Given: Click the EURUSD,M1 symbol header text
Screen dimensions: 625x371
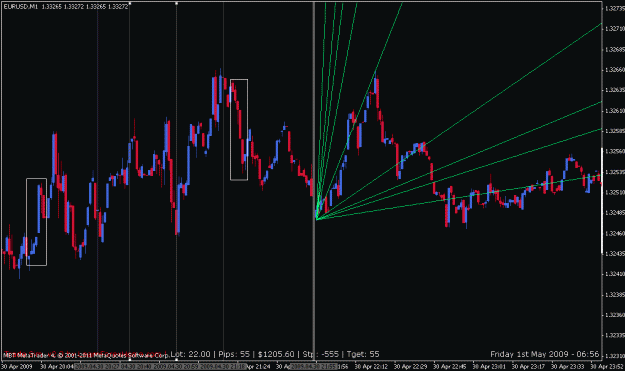Looking at the screenshot, I should tap(21, 7).
